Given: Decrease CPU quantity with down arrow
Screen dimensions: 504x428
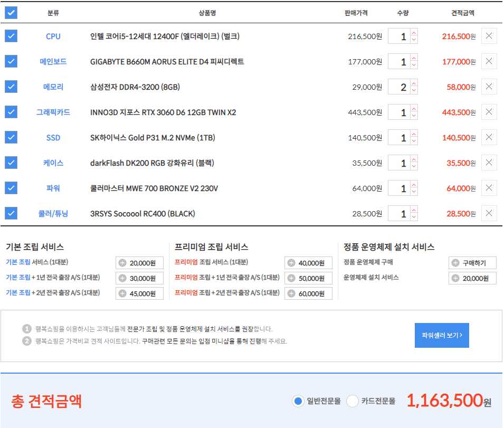Looking at the screenshot, I should point(414,40).
